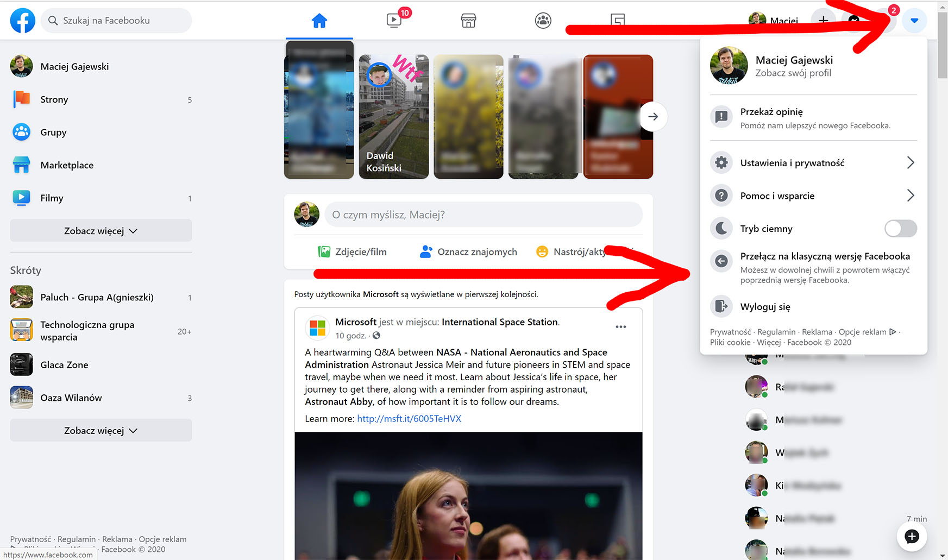Open Maciej Gajewski profile in left sidebar
This screenshot has height=560, width=948.
coord(101,66)
